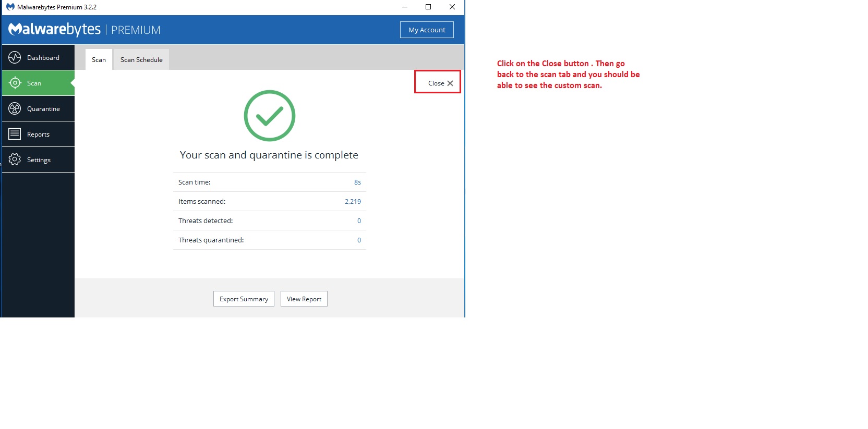Image resolution: width=868 pixels, height=429 pixels.
Task: Open the Dashboard sidebar icon
Action: point(15,57)
